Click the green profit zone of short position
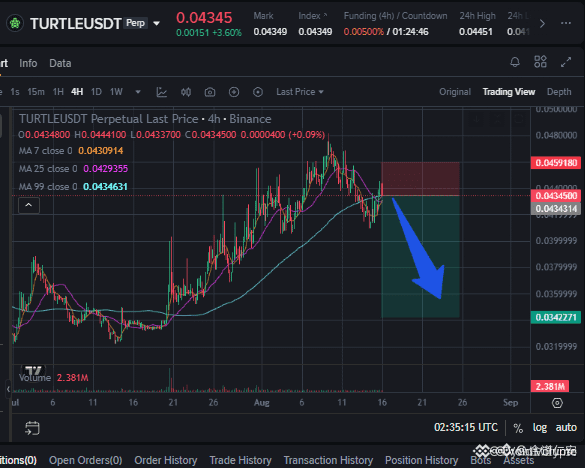 (x=420, y=256)
